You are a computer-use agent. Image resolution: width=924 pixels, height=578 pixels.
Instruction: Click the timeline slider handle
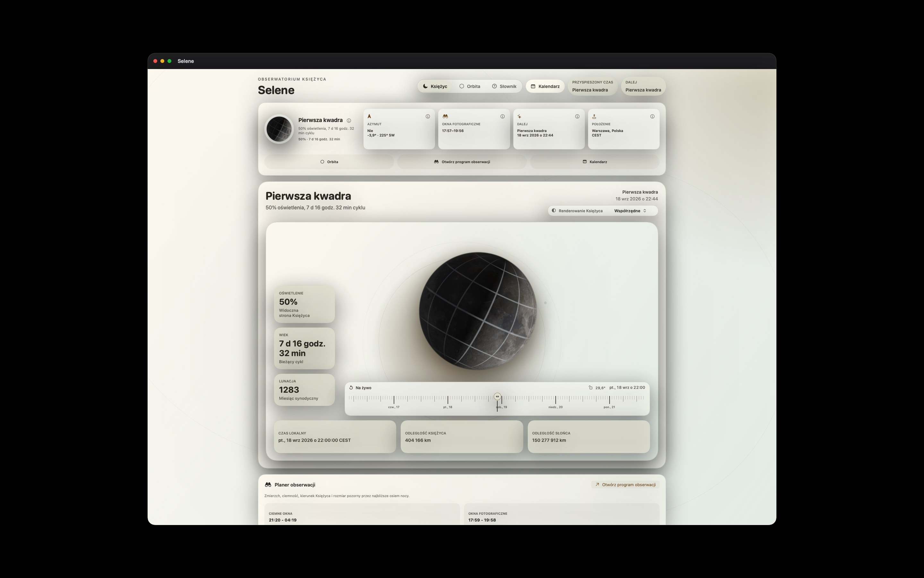tap(497, 397)
